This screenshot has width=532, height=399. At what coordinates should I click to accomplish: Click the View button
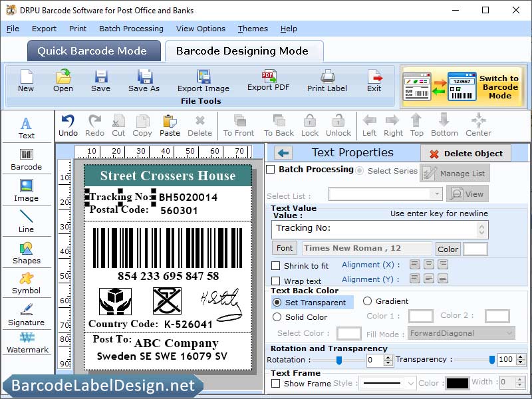point(467,194)
